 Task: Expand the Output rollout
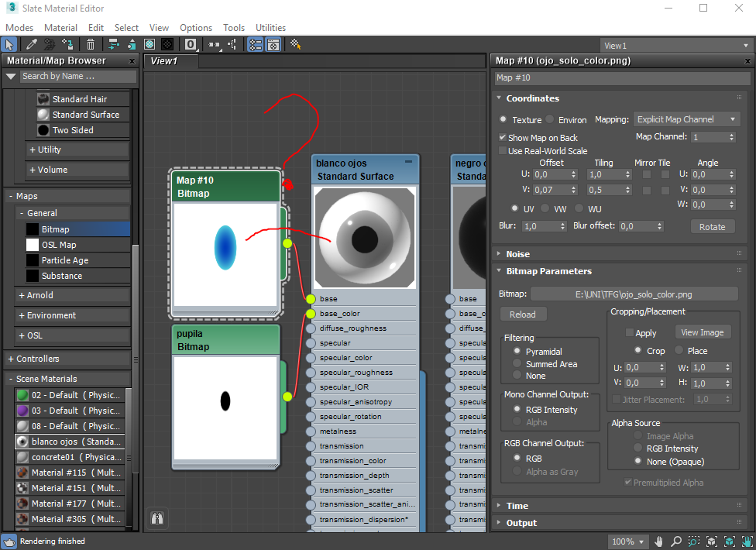click(499, 523)
